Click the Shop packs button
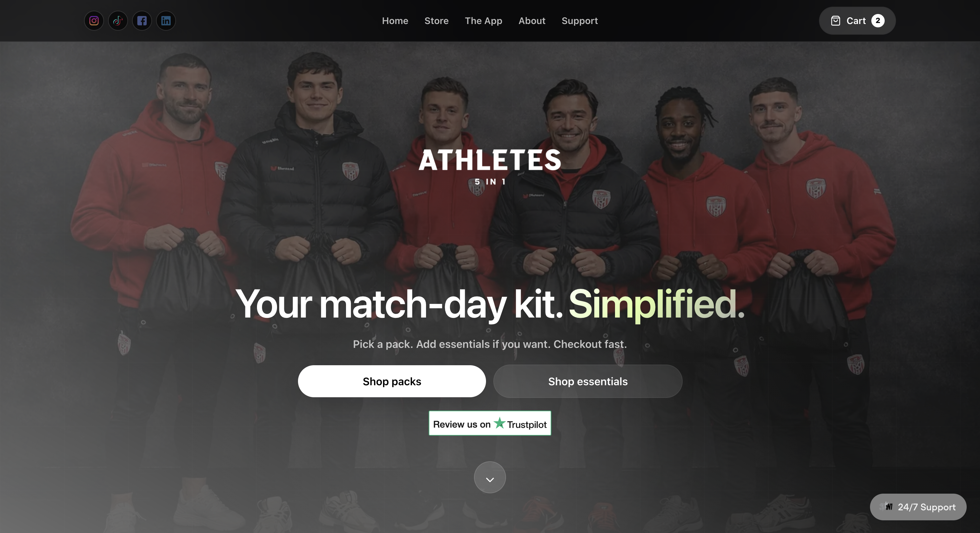 pyautogui.click(x=392, y=381)
